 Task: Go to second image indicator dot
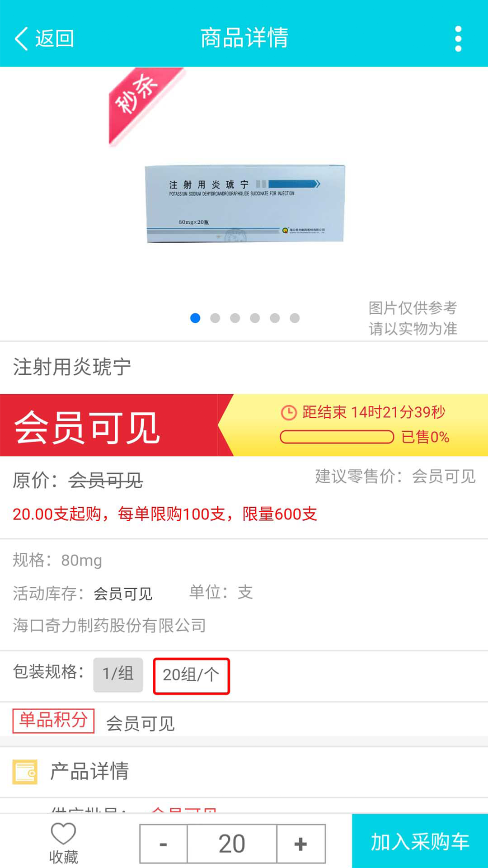[215, 318]
